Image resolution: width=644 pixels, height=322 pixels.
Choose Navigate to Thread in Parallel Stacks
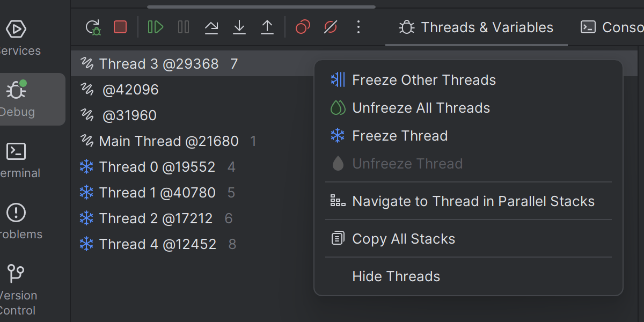point(473,201)
